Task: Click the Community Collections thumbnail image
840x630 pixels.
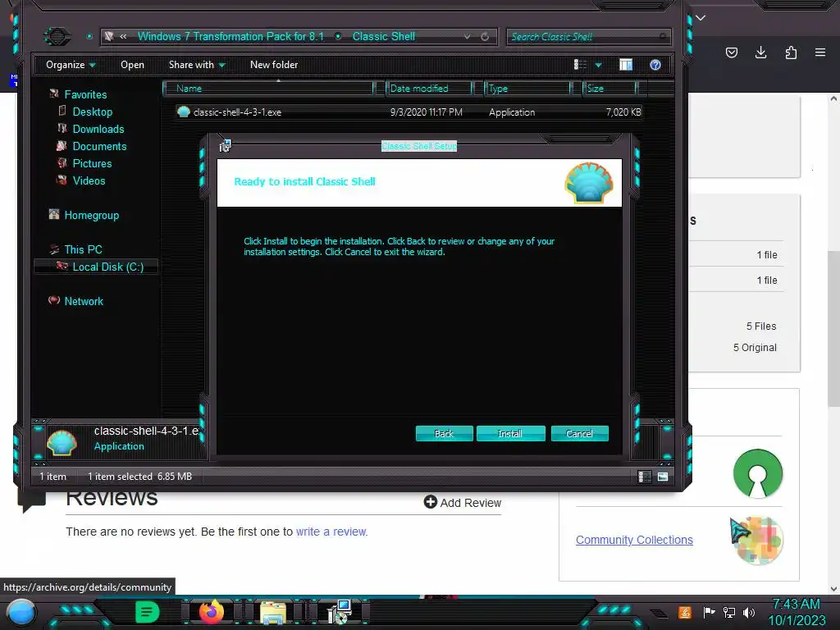Action: coord(758,541)
